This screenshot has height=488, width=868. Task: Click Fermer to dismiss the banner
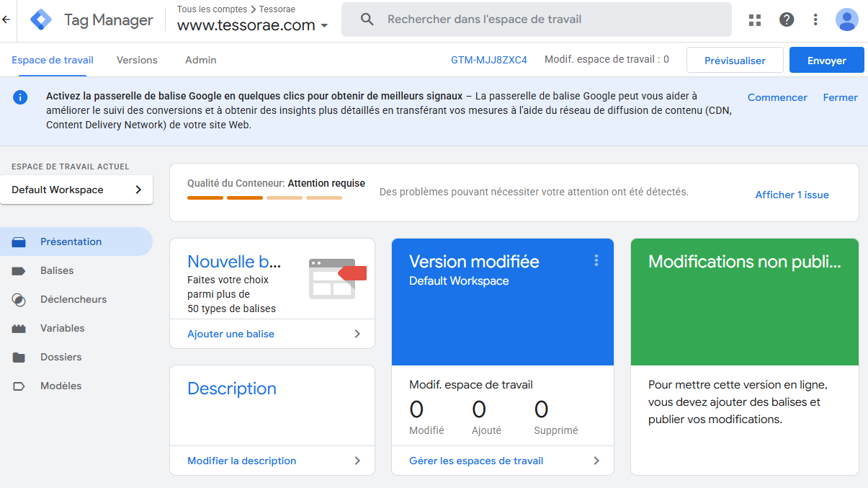coord(840,97)
